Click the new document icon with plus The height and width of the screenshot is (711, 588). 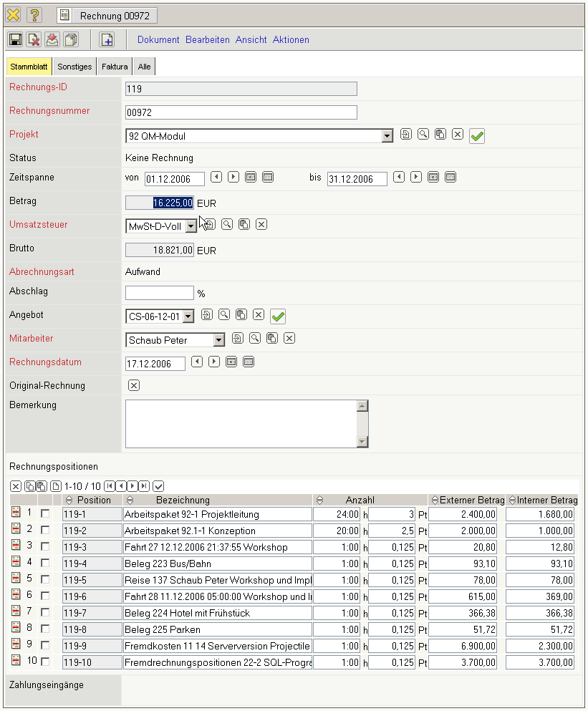pyautogui.click(x=106, y=40)
